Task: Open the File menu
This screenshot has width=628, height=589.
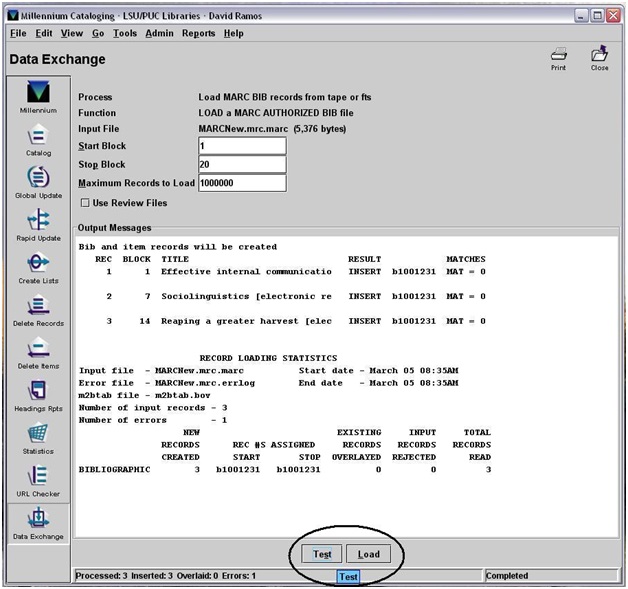Action: 18,33
